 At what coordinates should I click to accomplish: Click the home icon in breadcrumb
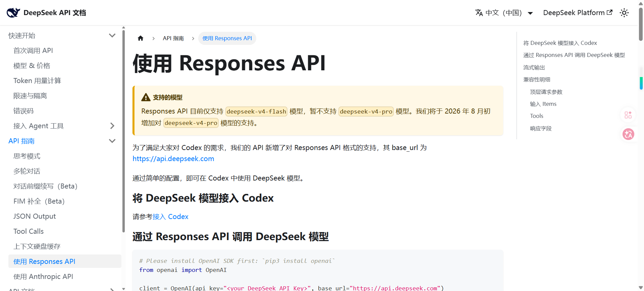click(141, 38)
